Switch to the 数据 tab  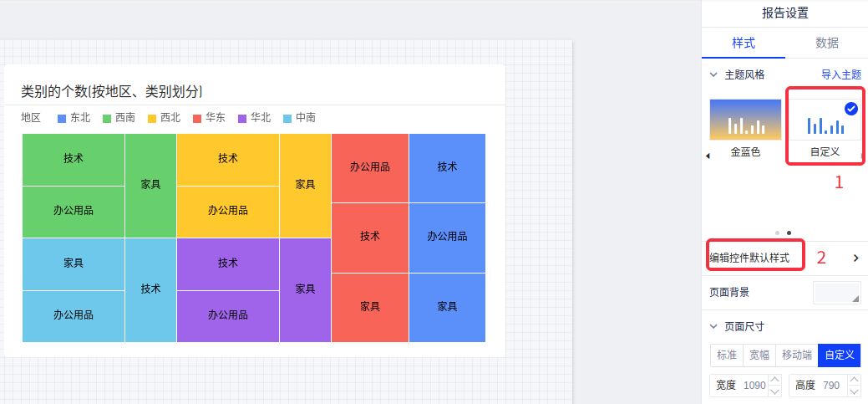click(x=826, y=43)
